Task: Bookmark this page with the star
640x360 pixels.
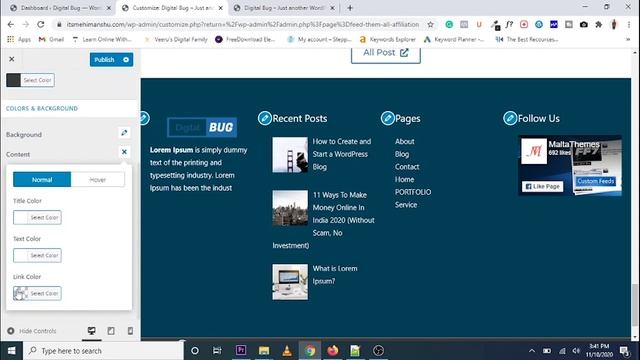Action: click(430, 24)
